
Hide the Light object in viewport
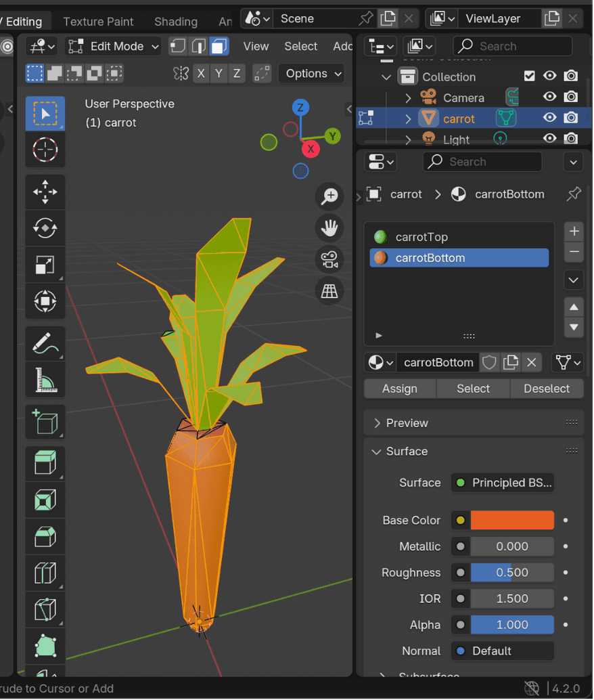[550, 138]
